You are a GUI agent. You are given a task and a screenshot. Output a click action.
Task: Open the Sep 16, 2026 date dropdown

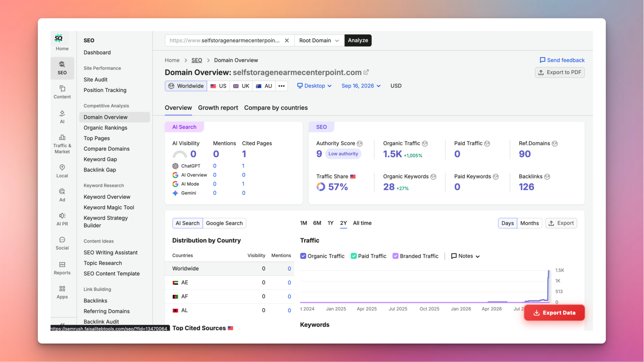tap(361, 86)
